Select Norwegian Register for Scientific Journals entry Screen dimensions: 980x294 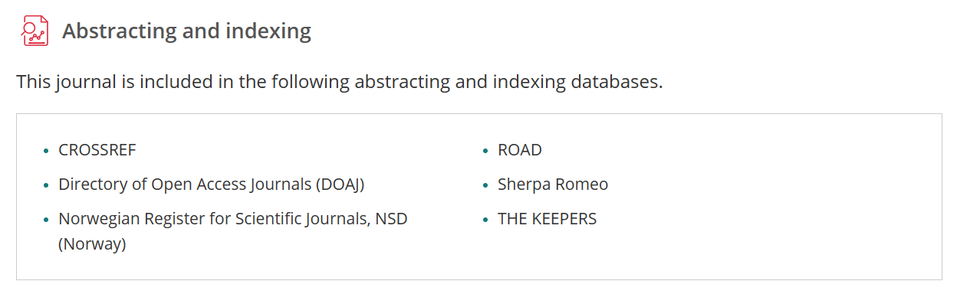coord(233,231)
